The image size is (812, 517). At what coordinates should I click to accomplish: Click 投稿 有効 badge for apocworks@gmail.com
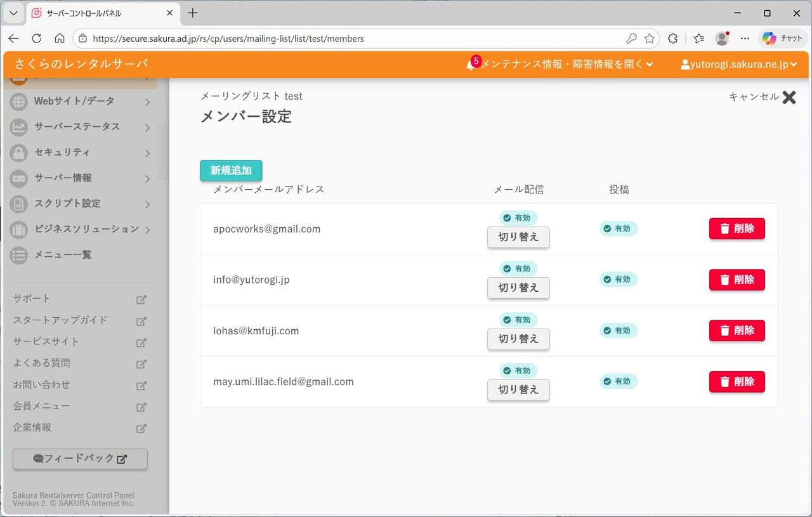coord(619,228)
